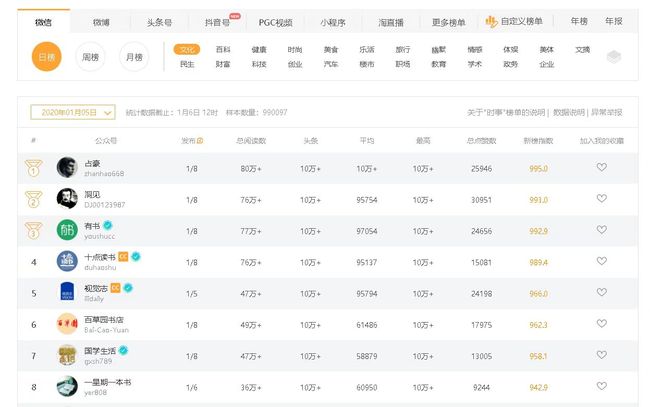Open the 年榜 tab
650x407 pixels.
tap(579, 21)
